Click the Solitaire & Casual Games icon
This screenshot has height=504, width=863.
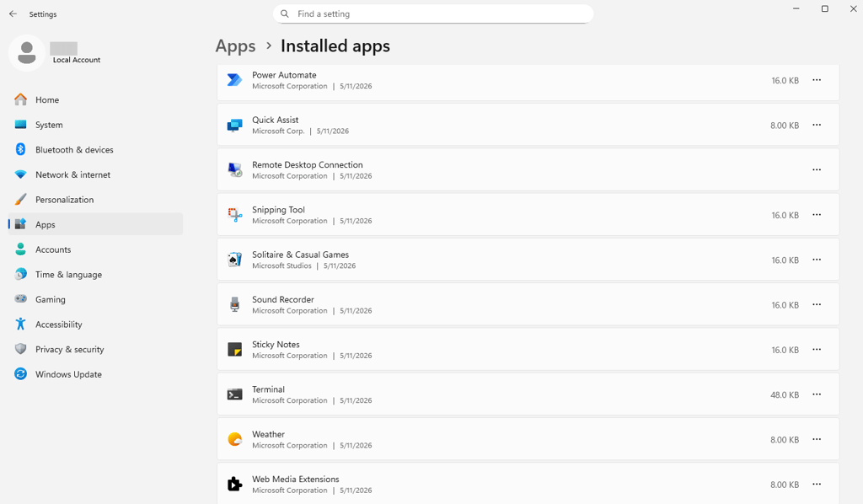(x=235, y=260)
